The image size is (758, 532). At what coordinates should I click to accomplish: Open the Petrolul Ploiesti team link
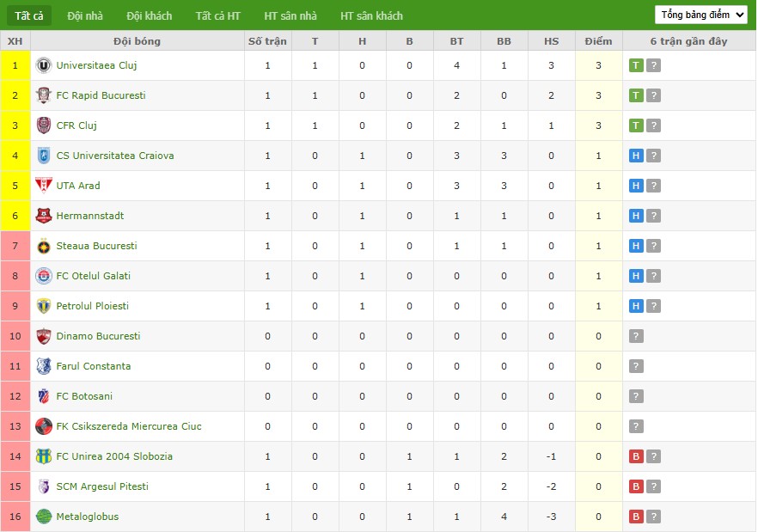click(92, 306)
